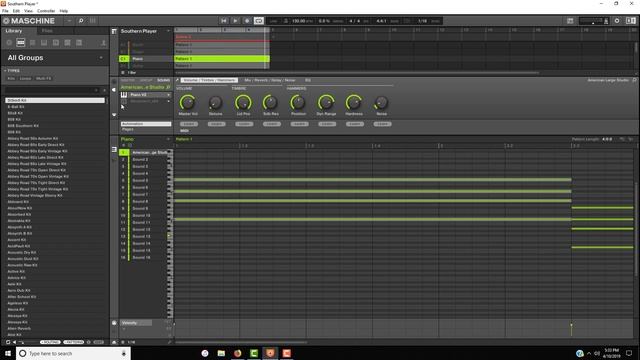640x360 pixels.
Task: Select 'Acoustic Dry Kit' in the list
Action: click(22, 252)
